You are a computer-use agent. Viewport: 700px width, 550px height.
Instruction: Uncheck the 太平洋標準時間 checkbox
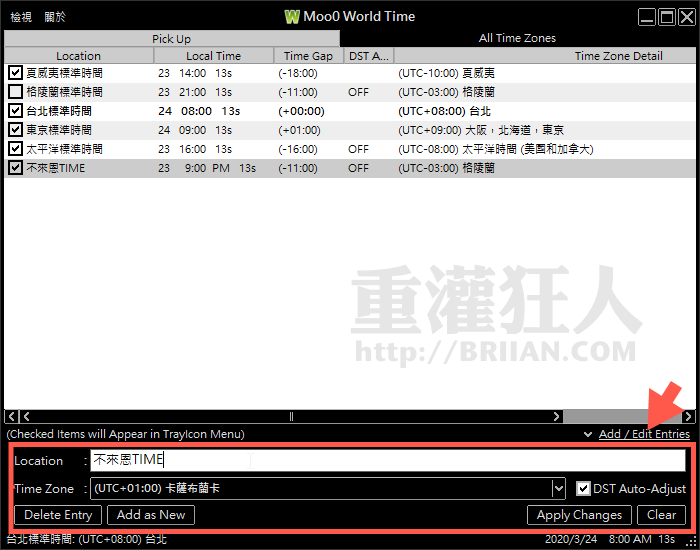pos(15,148)
